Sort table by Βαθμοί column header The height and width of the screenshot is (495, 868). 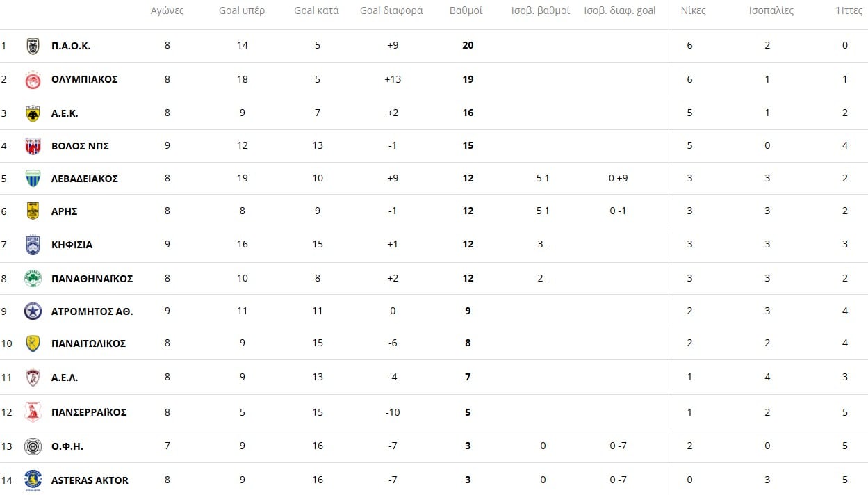coord(466,10)
